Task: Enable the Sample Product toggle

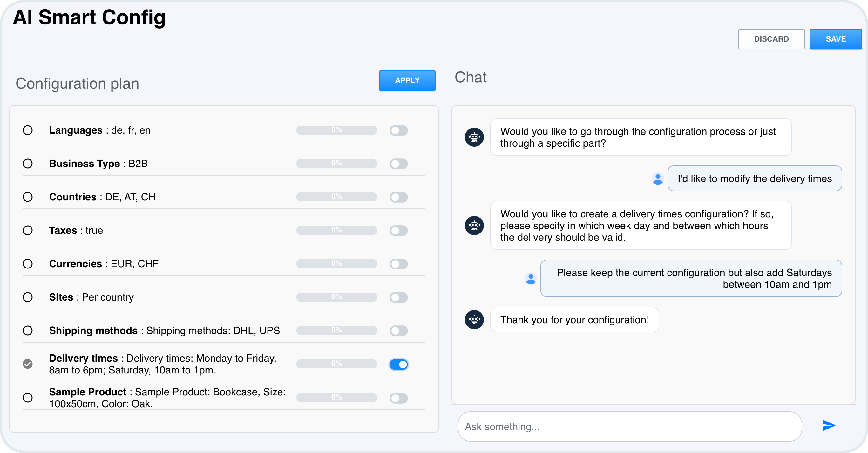Action: tap(398, 398)
